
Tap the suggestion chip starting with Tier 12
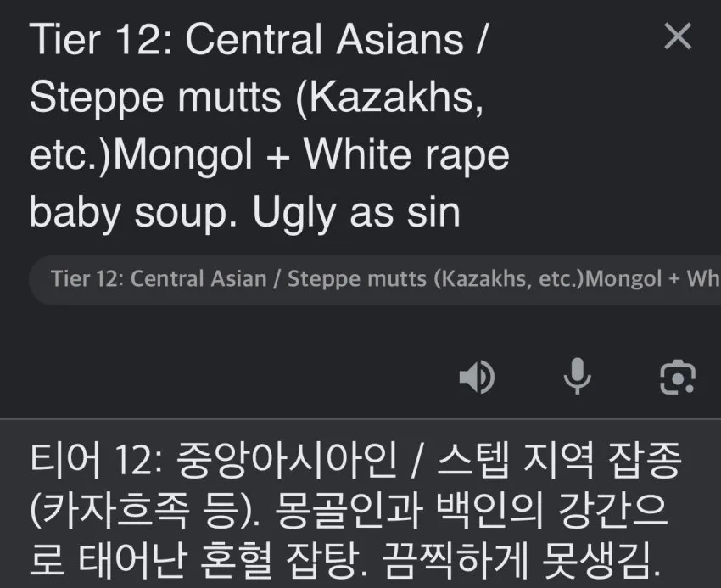[x=375, y=279]
